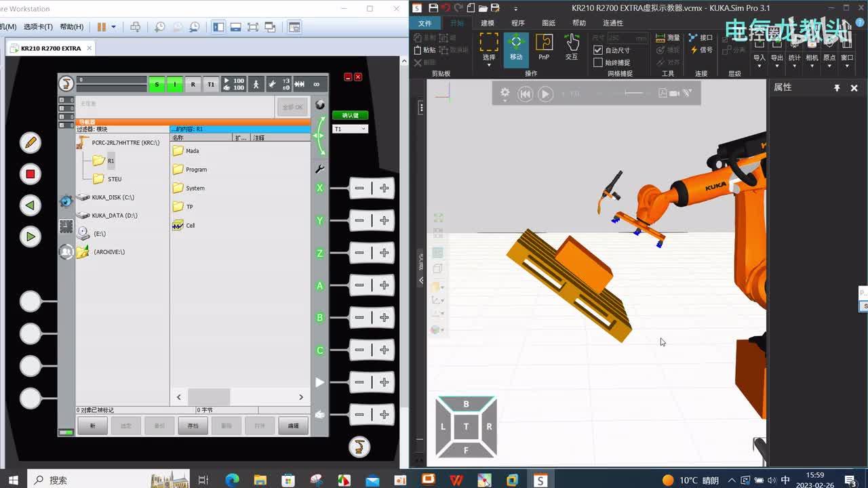Select KUKA_DISK (C:\) drive
Screen dimensions: 868x488
click(x=106, y=197)
